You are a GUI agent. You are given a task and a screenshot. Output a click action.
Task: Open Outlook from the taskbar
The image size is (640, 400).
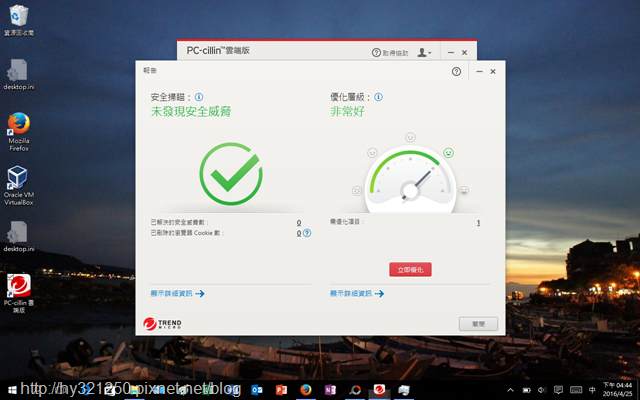pos(257,390)
